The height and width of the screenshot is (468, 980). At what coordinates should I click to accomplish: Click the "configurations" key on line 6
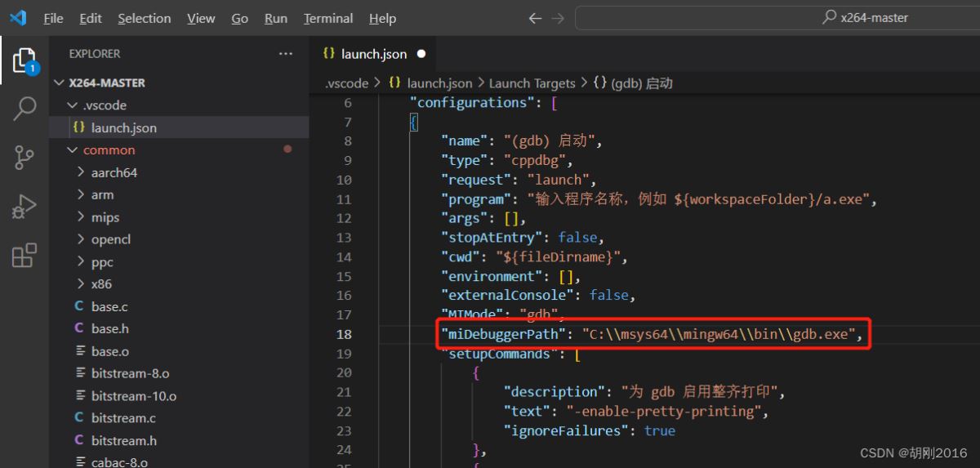(473, 103)
